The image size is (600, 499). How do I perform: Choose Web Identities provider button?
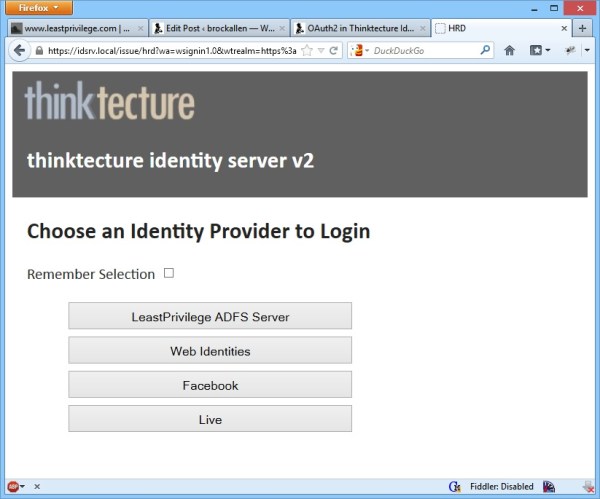210,351
